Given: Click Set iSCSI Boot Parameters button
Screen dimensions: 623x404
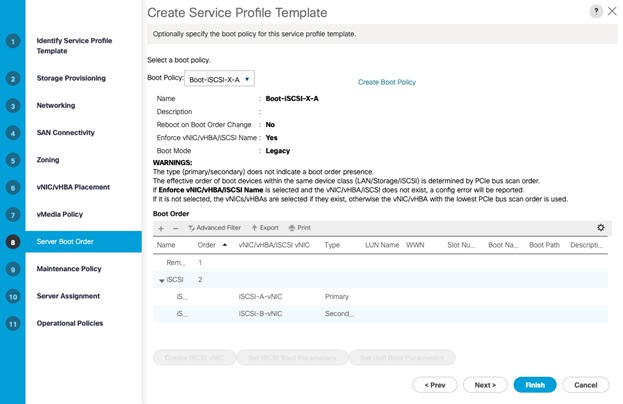Looking at the screenshot, I should [x=292, y=358].
